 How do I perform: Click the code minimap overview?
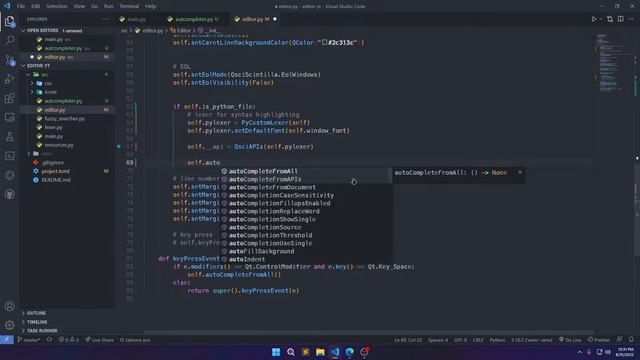pyautogui.click(x=612, y=63)
